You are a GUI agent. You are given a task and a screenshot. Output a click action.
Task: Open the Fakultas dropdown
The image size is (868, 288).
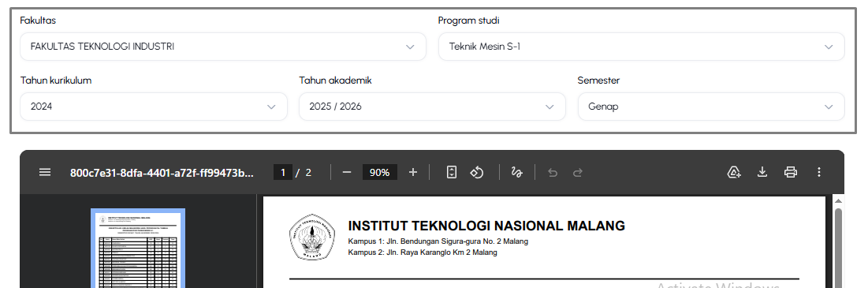tap(223, 47)
